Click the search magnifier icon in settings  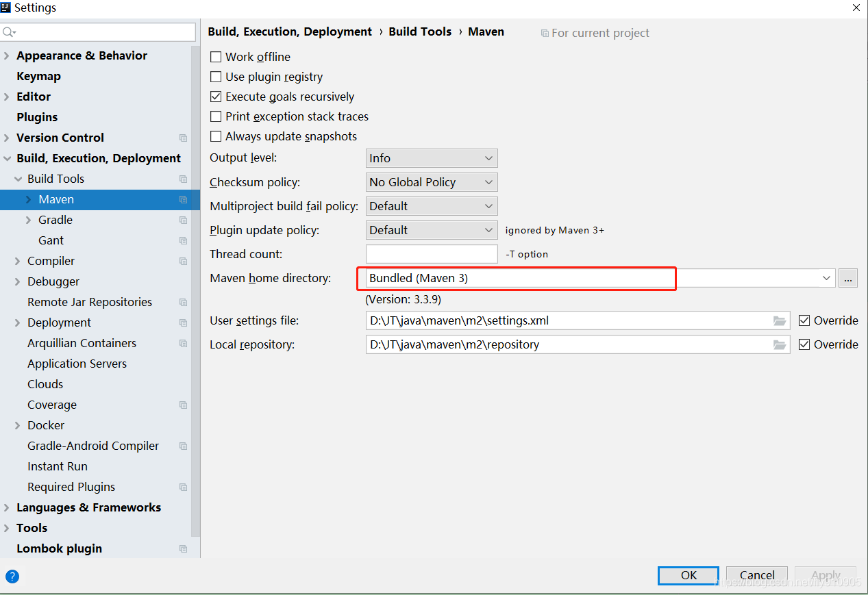(x=9, y=32)
